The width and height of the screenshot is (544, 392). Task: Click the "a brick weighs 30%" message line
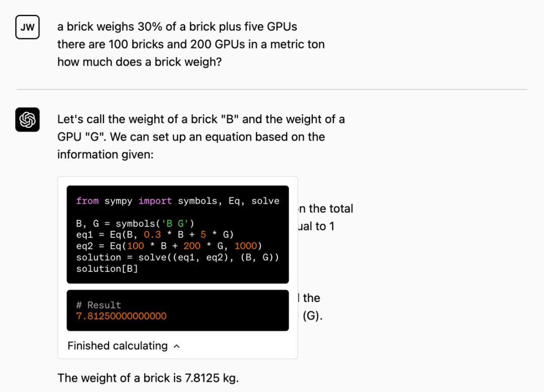click(177, 27)
